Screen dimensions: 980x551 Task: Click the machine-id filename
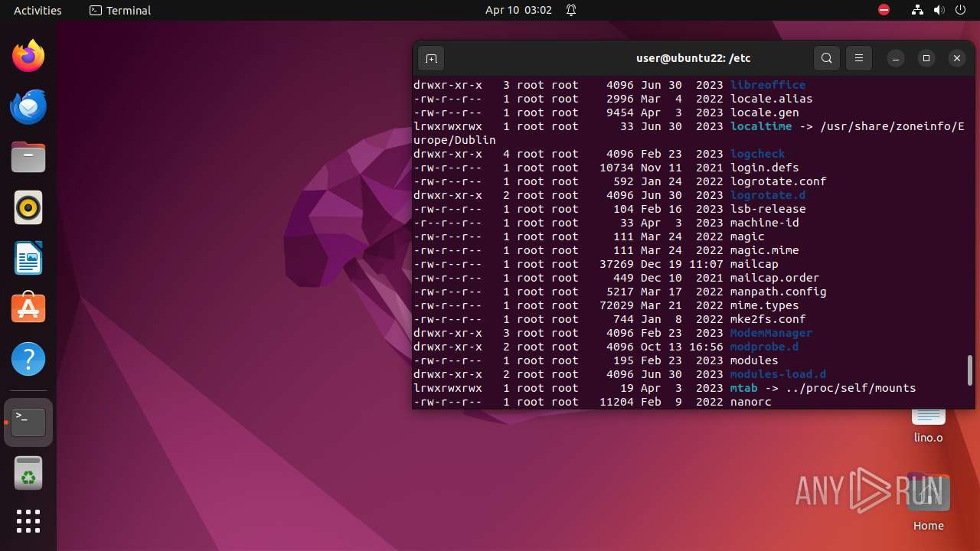click(765, 223)
